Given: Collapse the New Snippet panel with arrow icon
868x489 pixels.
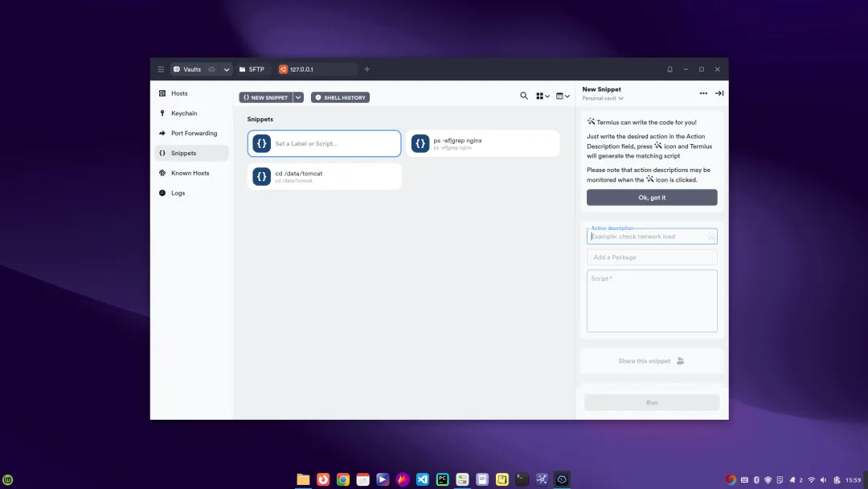Looking at the screenshot, I should point(719,93).
